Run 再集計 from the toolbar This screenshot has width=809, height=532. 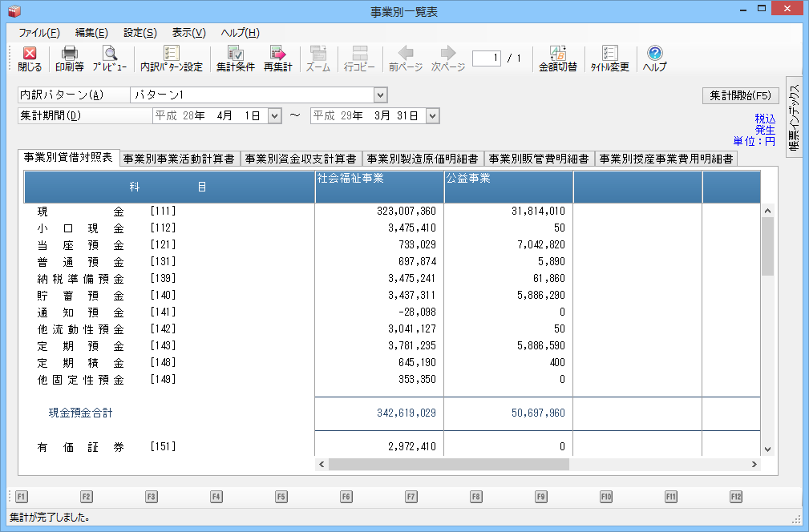[x=277, y=54]
